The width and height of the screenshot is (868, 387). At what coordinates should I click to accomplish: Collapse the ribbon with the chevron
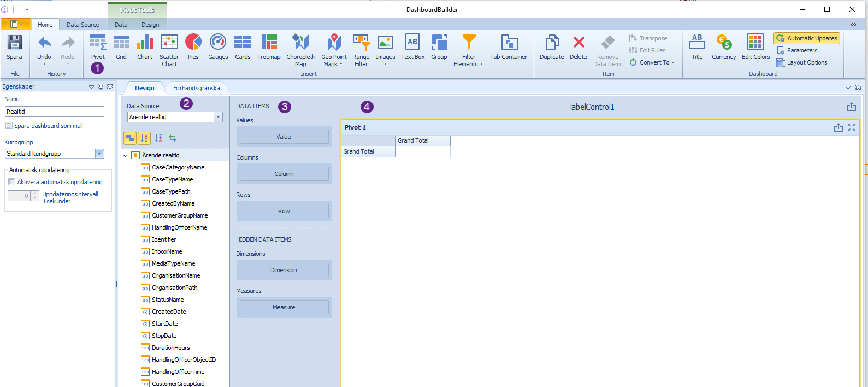[853, 24]
